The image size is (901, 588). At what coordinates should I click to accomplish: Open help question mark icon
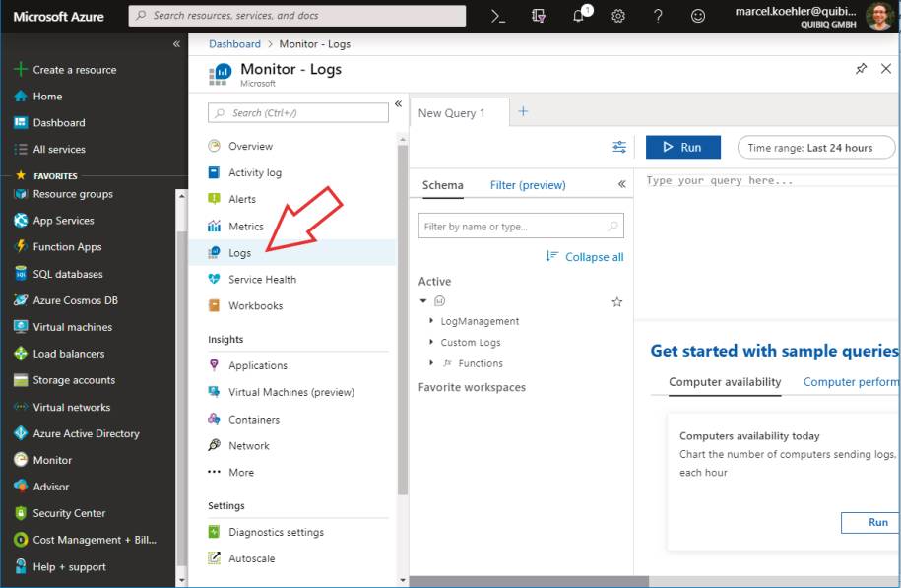(x=658, y=16)
